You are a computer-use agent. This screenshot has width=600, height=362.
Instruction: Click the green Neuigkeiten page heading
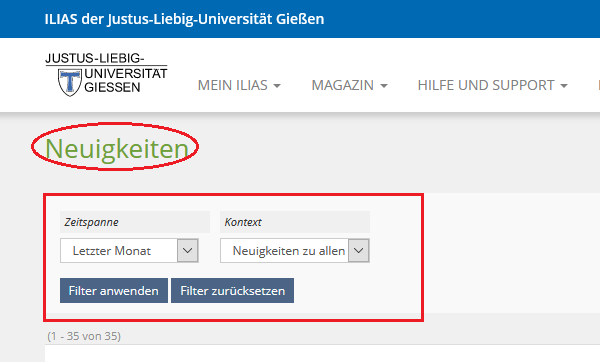(x=117, y=148)
